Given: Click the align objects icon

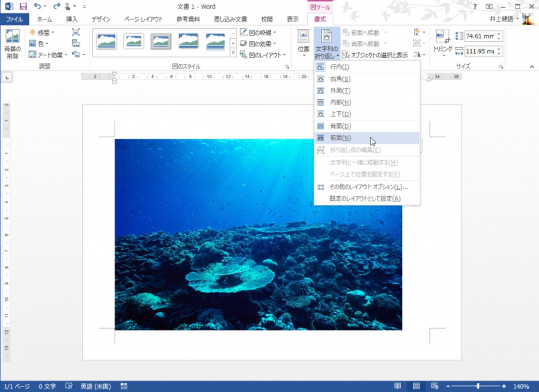Looking at the screenshot, I should (418, 32).
